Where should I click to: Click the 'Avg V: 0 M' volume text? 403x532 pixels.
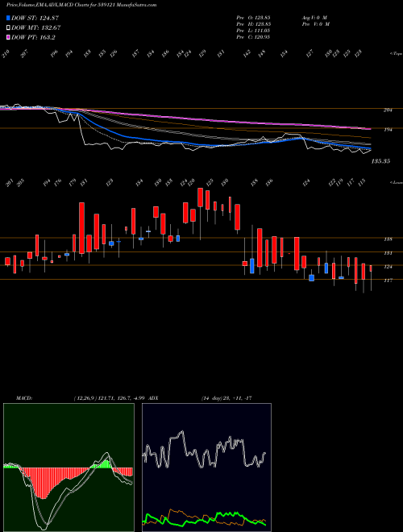point(314,17)
